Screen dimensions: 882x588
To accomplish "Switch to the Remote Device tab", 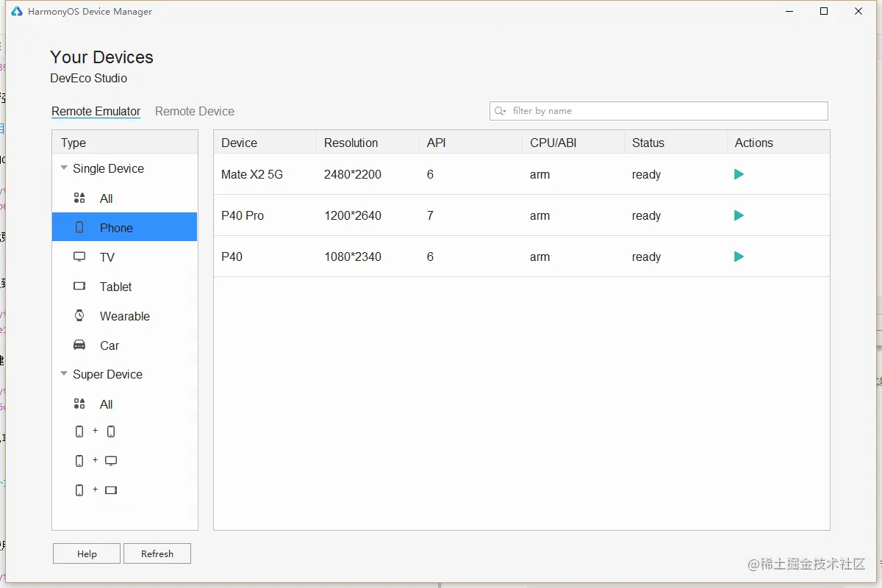I will [195, 111].
